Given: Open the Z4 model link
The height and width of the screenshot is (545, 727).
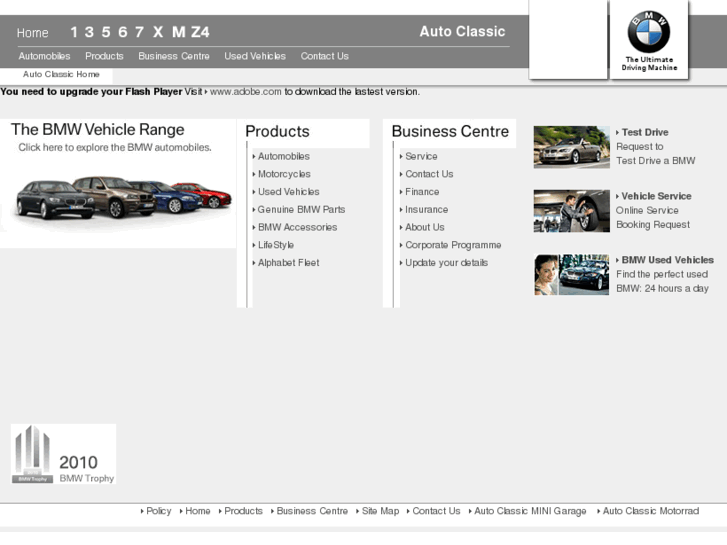Looking at the screenshot, I should [x=200, y=32].
